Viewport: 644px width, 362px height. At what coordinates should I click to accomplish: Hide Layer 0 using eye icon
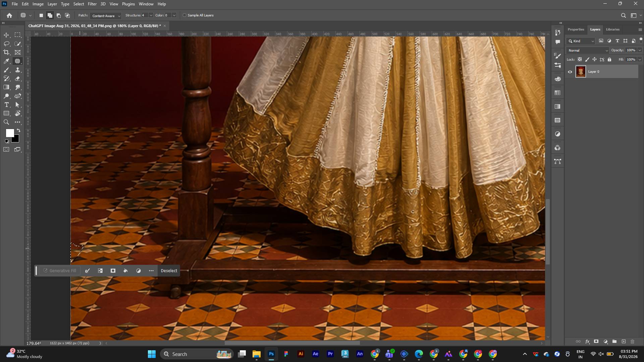pyautogui.click(x=570, y=72)
